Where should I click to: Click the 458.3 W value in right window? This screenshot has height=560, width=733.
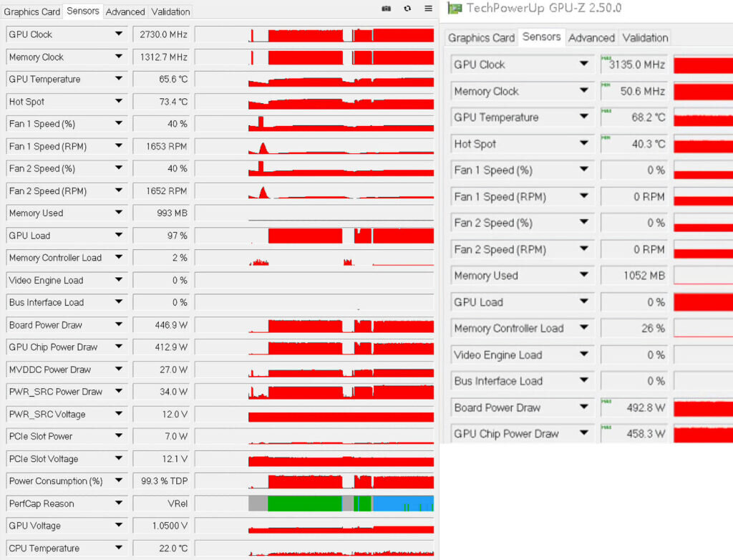pos(634,434)
